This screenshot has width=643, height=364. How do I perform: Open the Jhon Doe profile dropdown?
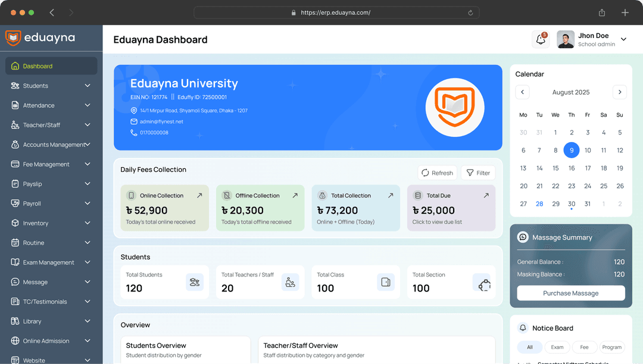623,40
